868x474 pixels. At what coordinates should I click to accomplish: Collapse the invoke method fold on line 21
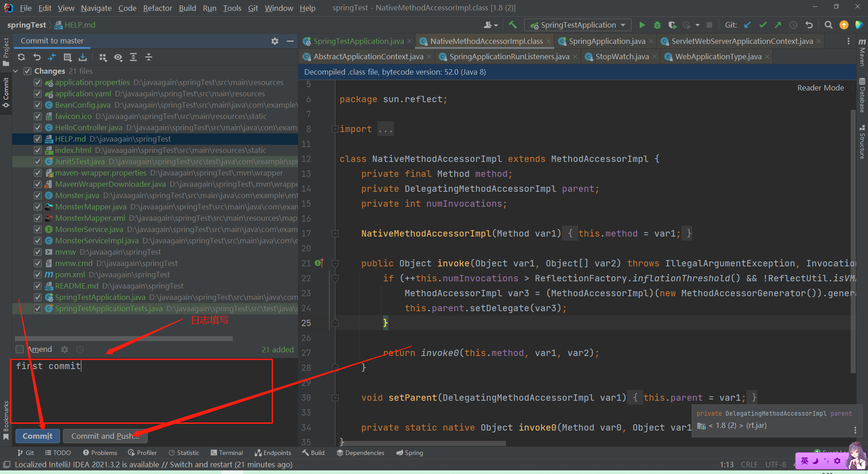click(335, 263)
